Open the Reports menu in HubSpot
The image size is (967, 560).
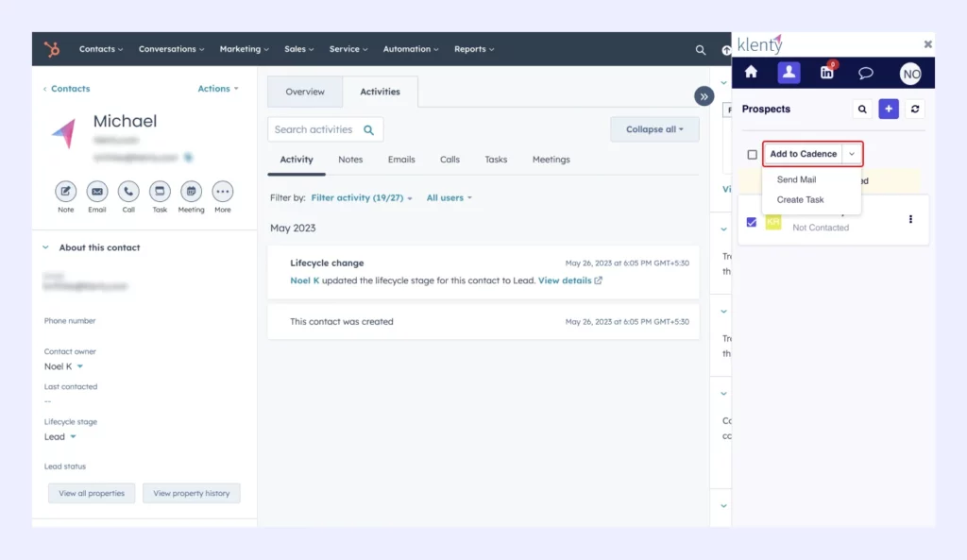click(x=474, y=48)
